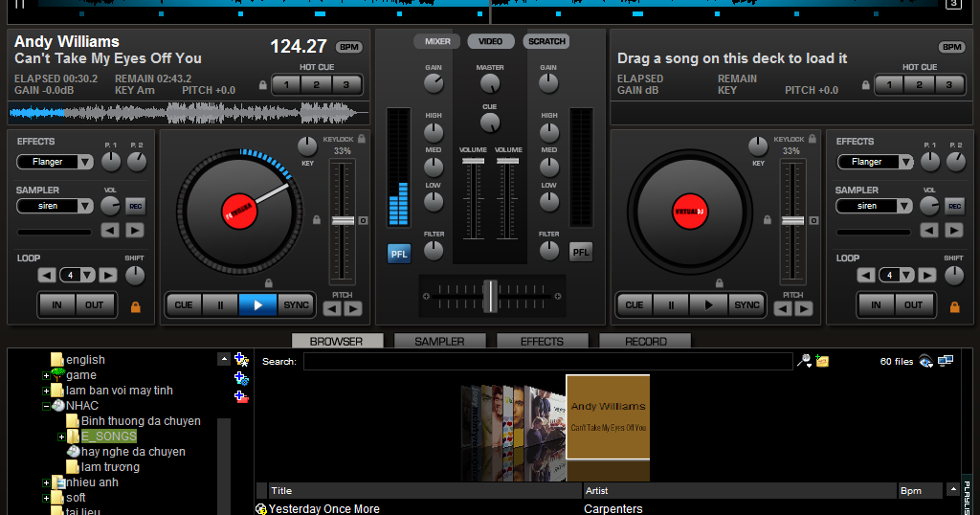This screenshot has width=980, height=515.
Task: Toggle left deck BPM button
Action: coord(348,47)
